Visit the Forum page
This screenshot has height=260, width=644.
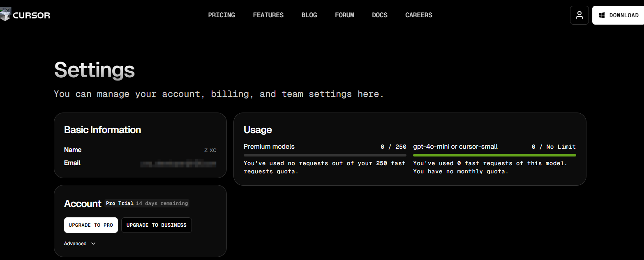(344, 15)
